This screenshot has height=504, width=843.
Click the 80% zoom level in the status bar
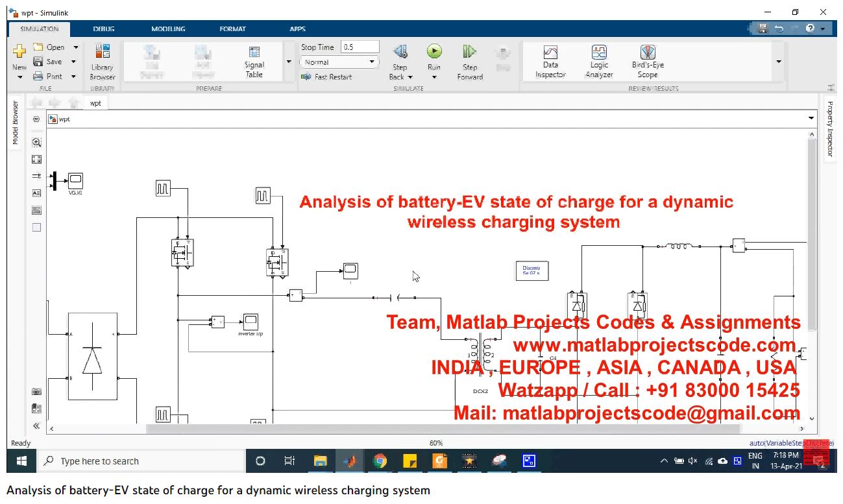pyautogui.click(x=436, y=443)
